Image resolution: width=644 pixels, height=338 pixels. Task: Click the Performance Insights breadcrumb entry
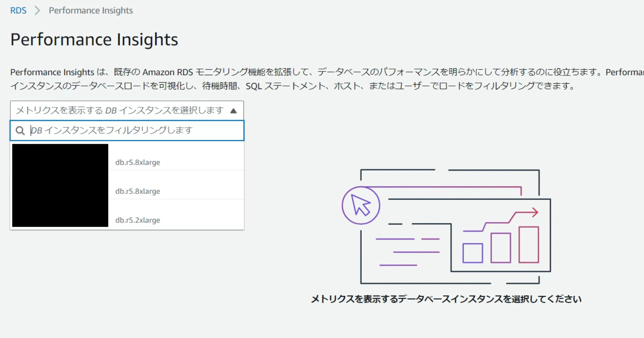91,10
